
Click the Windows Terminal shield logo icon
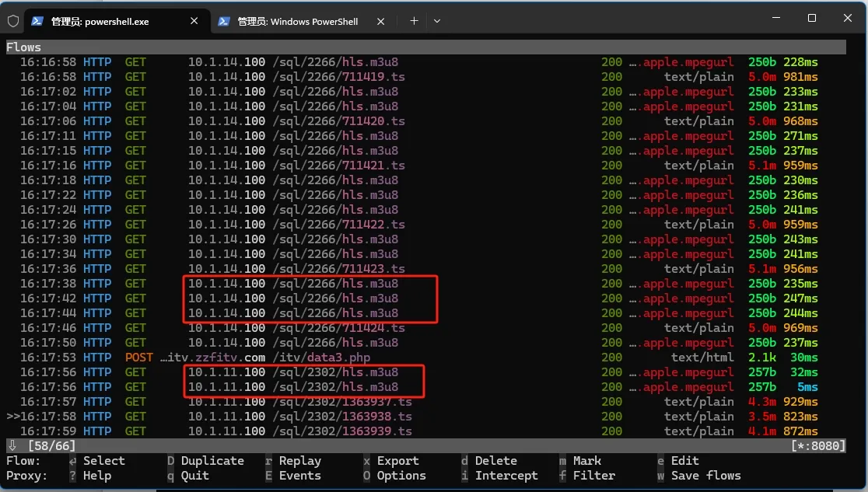tap(12, 21)
